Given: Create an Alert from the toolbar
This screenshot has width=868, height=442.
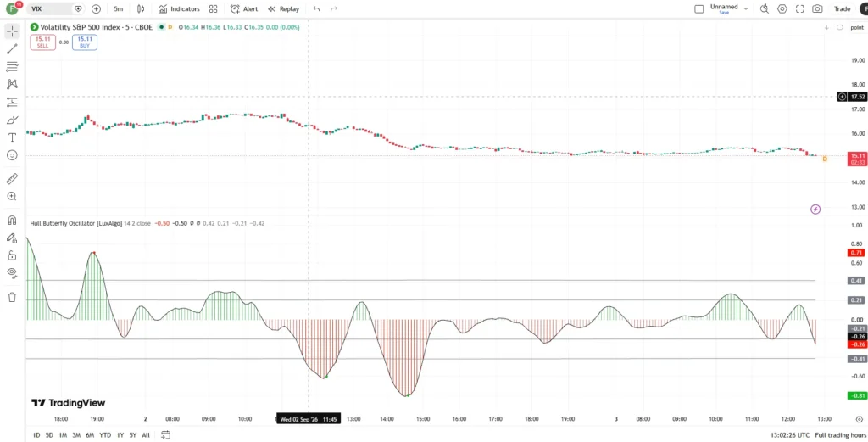Looking at the screenshot, I should pos(244,8).
